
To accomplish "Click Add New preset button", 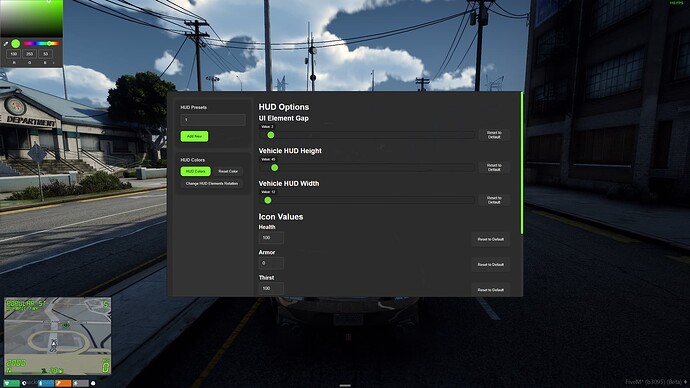I will [x=194, y=136].
